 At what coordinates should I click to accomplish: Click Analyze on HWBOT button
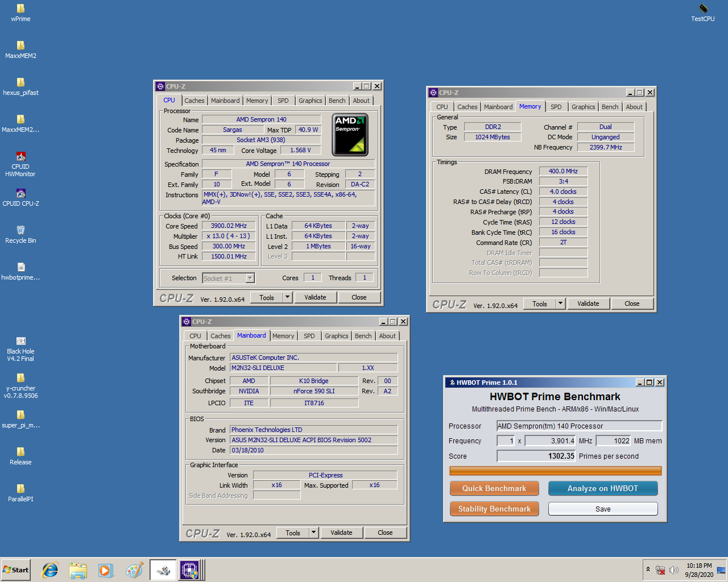point(603,488)
